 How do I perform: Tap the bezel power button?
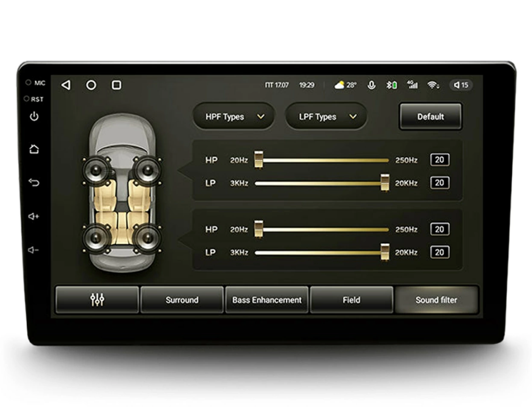click(x=34, y=117)
